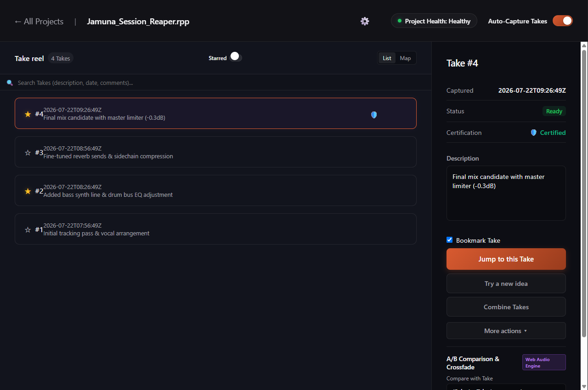Image resolution: width=588 pixels, height=390 pixels.
Task: Go back to All Projects
Action: tap(39, 22)
